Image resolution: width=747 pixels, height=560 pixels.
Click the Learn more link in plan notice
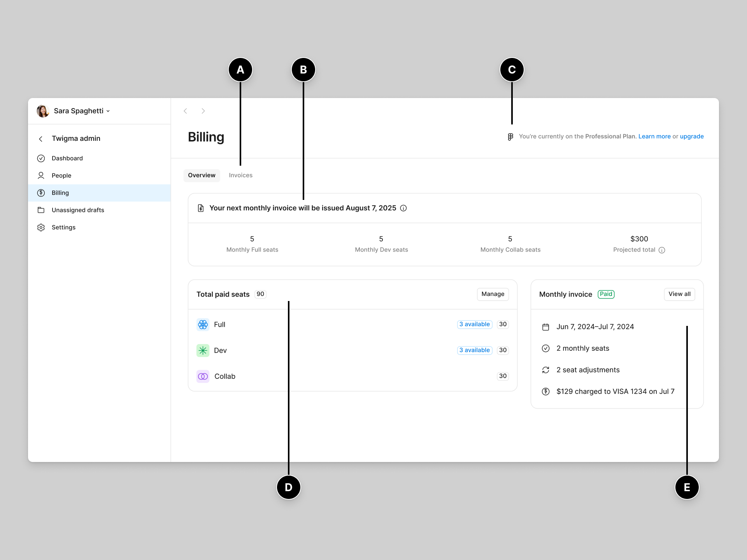(x=654, y=136)
